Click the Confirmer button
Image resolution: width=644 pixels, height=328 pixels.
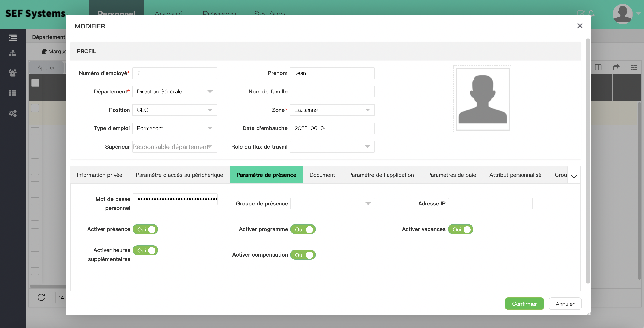(524, 304)
